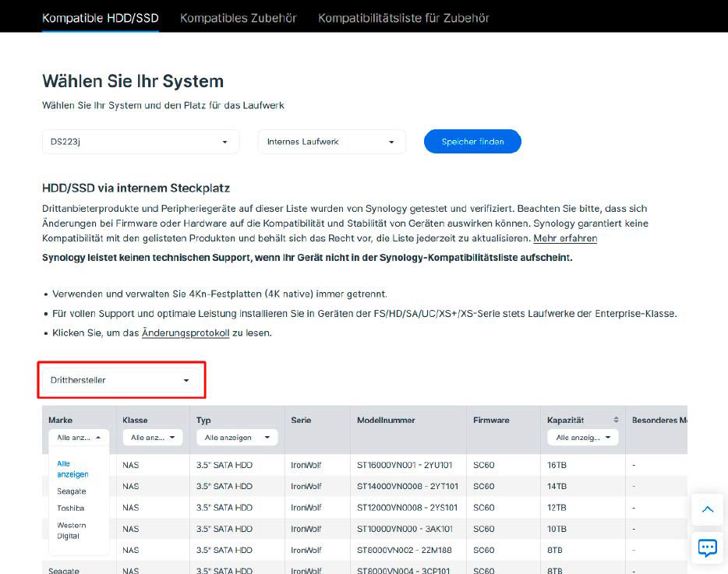Open the Kompatibilitätsliste für Zubehör tab
The image size is (728, 574).
point(403,16)
